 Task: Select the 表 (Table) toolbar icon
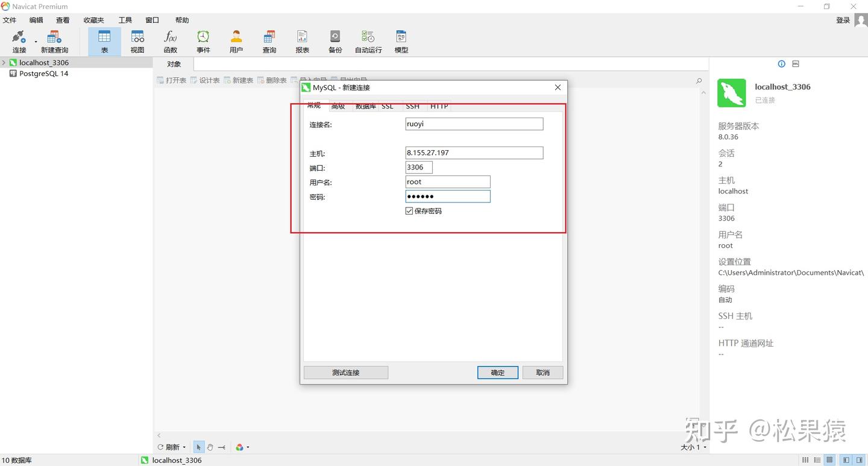point(104,42)
